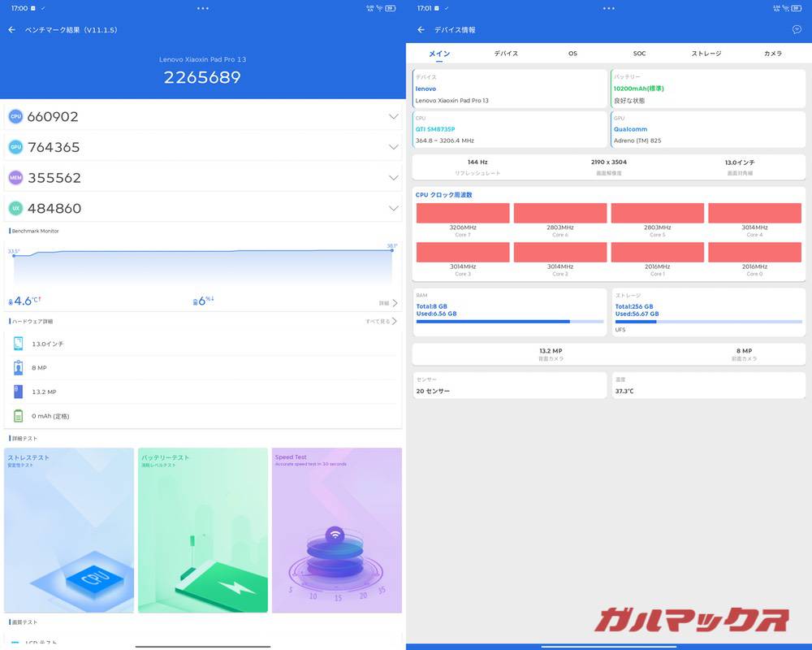Open three-dot menu above device info
The image size is (812, 650).
609,8
